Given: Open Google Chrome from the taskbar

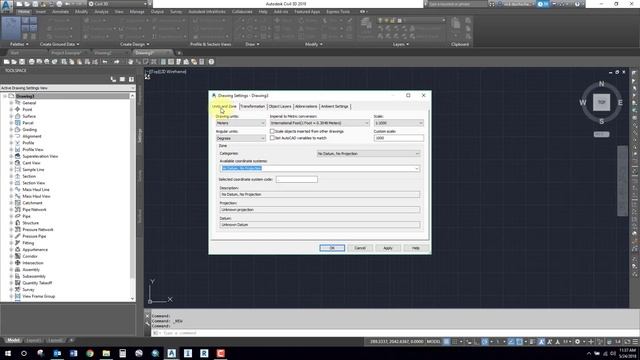Looking at the screenshot, I should 90,353.
